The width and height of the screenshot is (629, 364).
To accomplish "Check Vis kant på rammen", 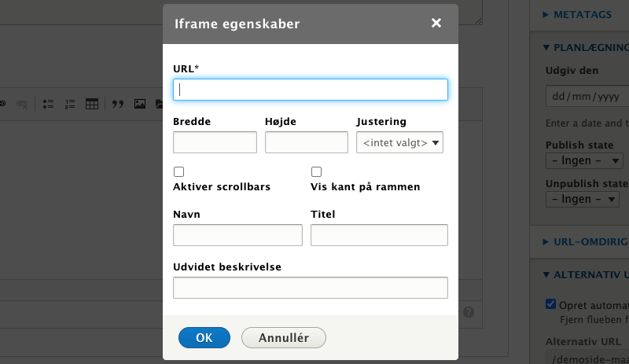I will (317, 171).
